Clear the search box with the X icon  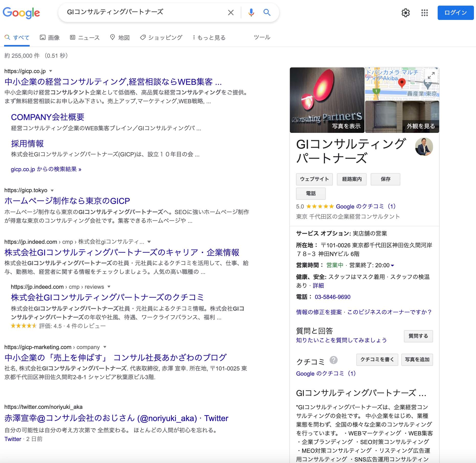coord(231,13)
